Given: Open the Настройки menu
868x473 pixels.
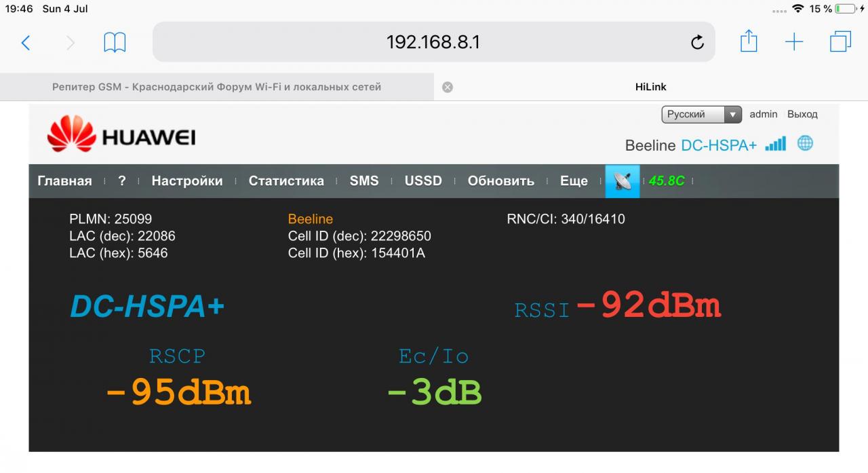Looking at the screenshot, I should pyautogui.click(x=187, y=181).
